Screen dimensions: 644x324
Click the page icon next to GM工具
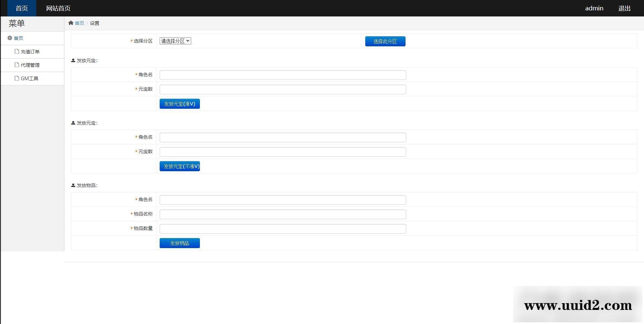[x=17, y=78]
